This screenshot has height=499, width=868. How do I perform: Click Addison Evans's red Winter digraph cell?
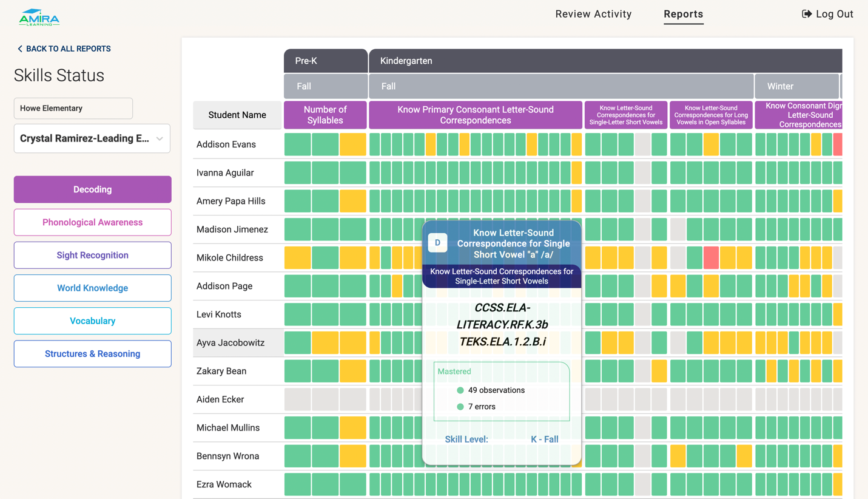coord(838,144)
